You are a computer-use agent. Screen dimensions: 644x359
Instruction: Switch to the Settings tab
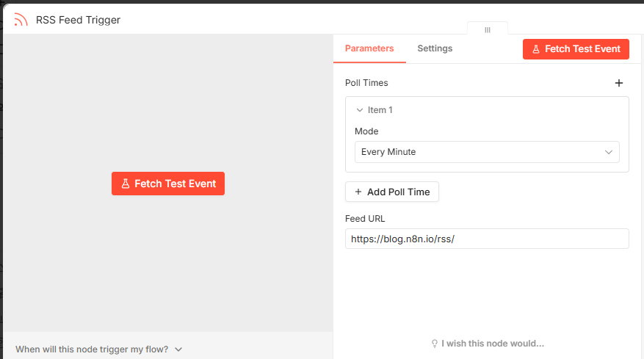click(x=435, y=48)
